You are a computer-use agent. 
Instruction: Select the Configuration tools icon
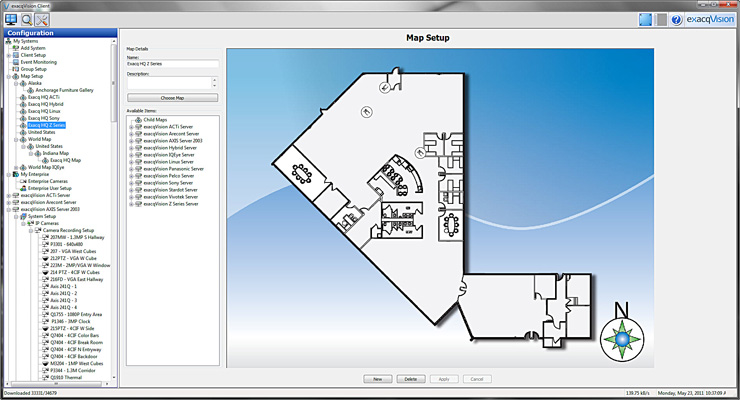(42, 19)
